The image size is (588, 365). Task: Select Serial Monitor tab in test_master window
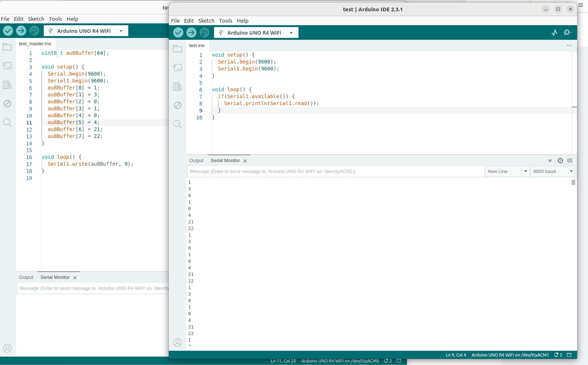click(x=55, y=277)
